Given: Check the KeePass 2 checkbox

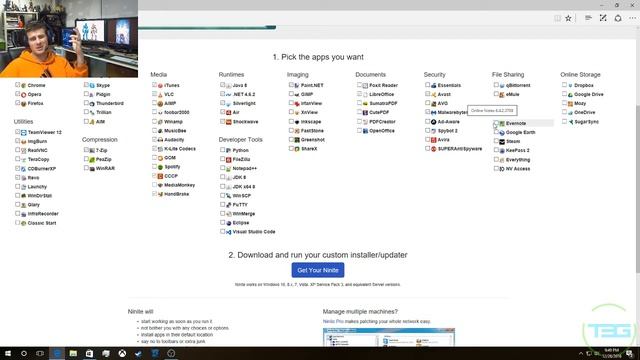Looking at the screenshot, I should [x=496, y=150].
